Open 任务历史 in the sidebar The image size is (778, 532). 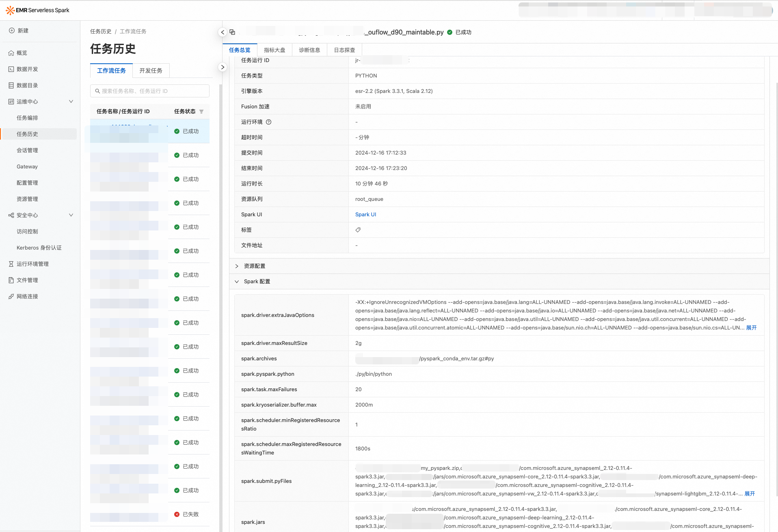click(x=27, y=134)
